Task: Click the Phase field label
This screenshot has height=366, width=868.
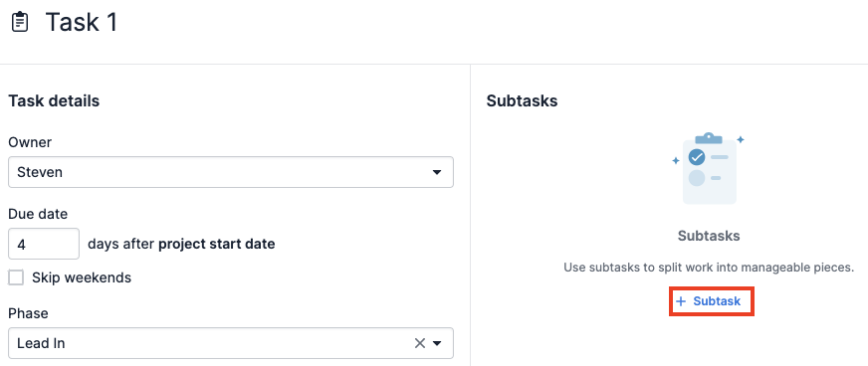Action: (x=28, y=313)
